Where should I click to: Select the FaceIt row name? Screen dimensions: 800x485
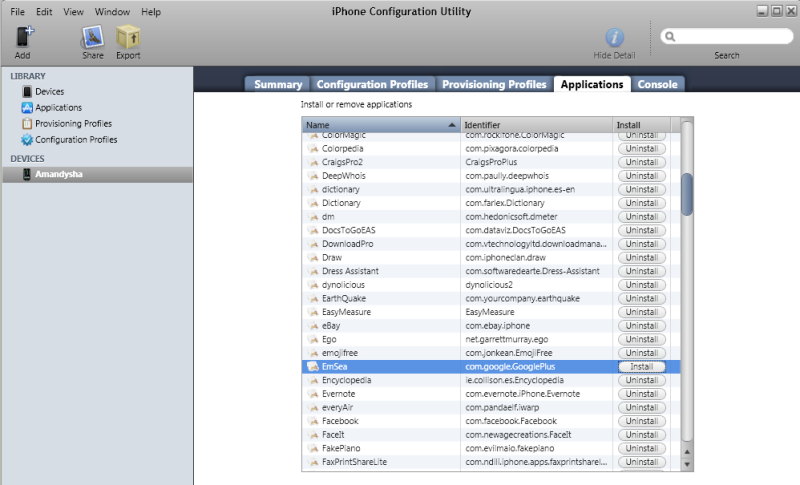pyautogui.click(x=333, y=435)
